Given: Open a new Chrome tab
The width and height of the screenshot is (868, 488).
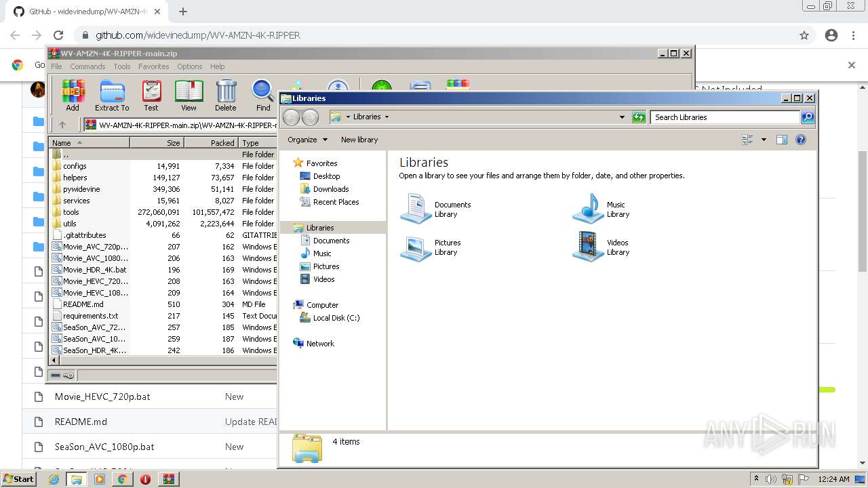Looking at the screenshot, I should (x=183, y=12).
